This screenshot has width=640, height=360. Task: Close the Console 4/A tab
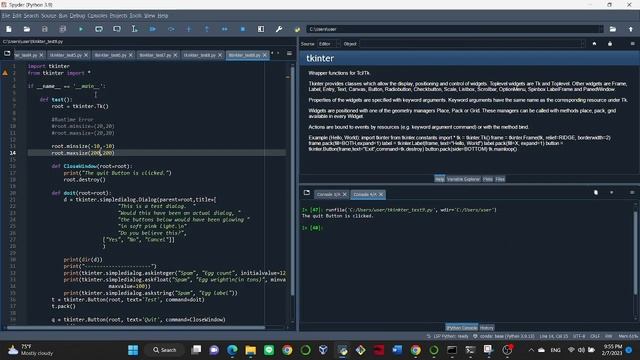[x=381, y=194]
